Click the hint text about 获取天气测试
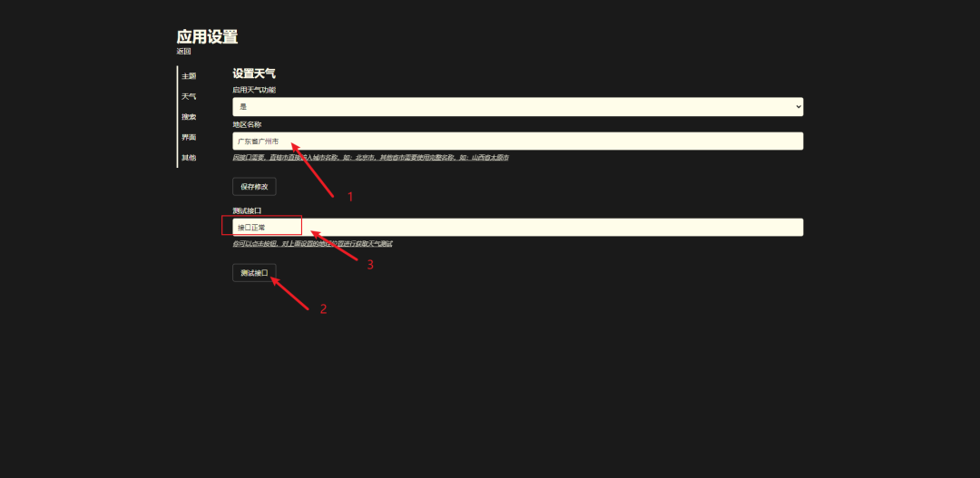The width and height of the screenshot is (980, 478). tap(312, 244)
